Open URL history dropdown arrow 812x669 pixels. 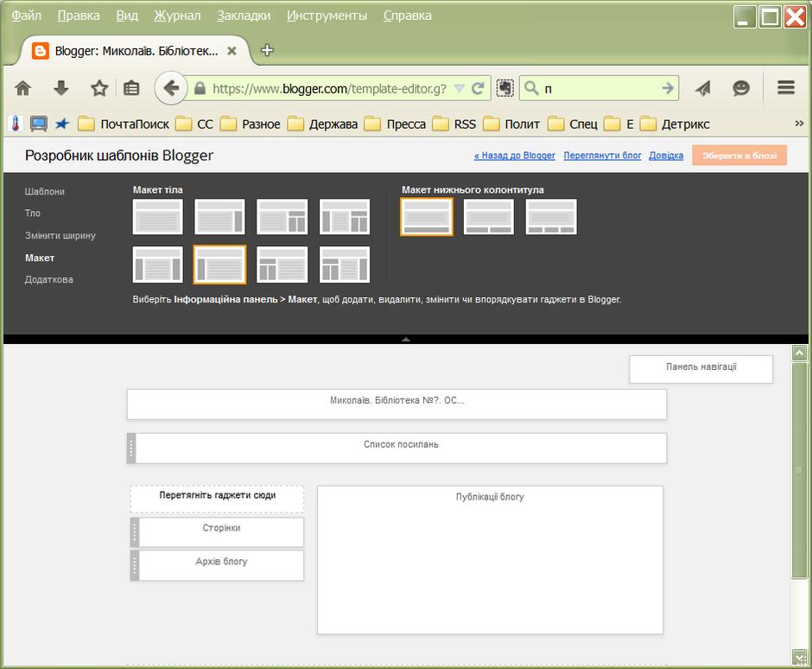pos(459,89)
